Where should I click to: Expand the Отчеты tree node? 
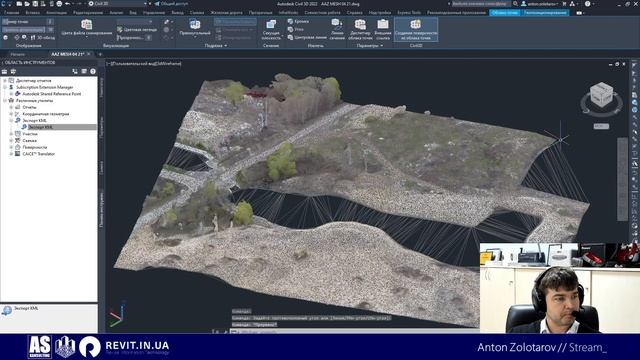click(x=11, y=107)
